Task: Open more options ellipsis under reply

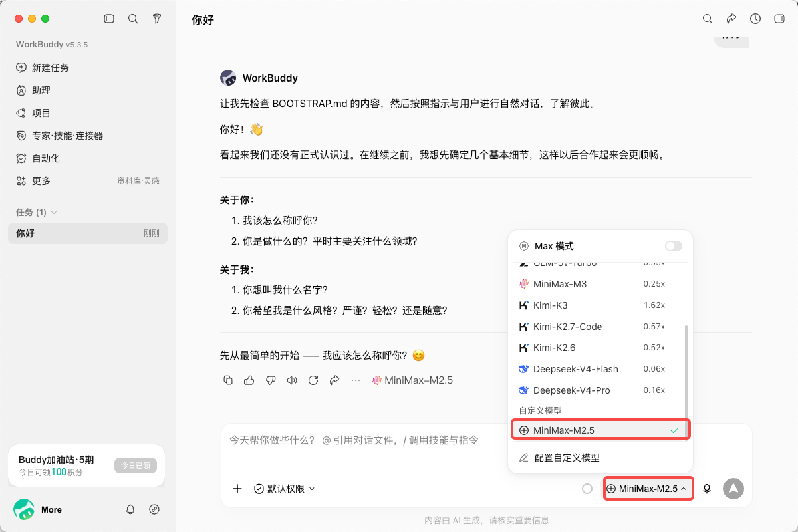Action: (356, 380)
